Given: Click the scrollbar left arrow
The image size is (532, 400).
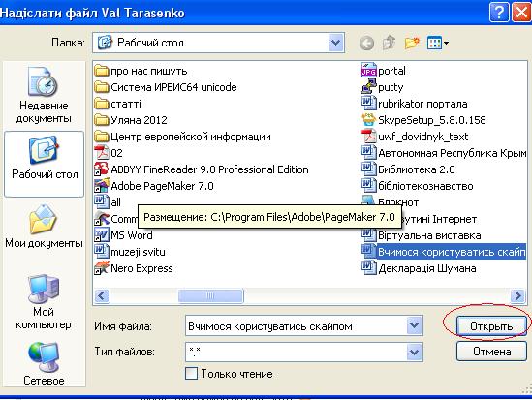Looking at the screenshot, I should click(x=102, y=296).
